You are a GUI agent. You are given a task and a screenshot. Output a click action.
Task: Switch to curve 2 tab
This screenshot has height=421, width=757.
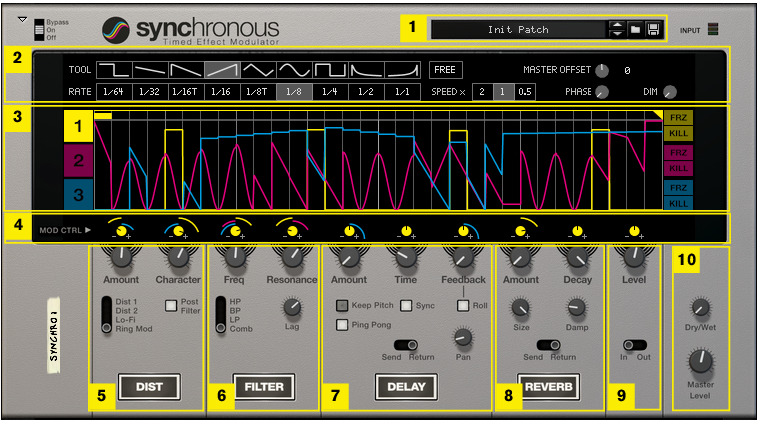coord(80,159)
